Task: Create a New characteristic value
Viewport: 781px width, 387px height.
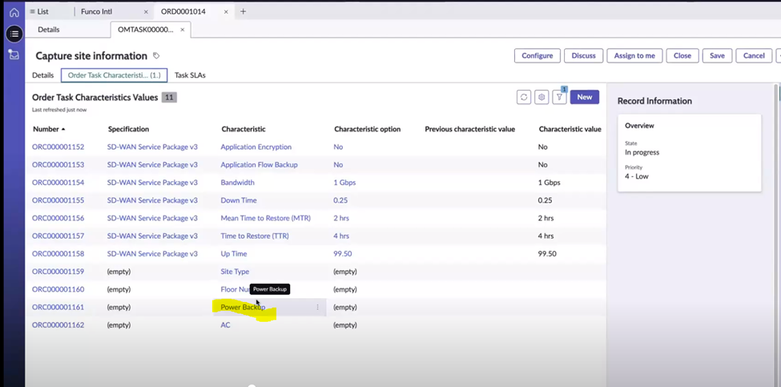Action: tap(585, 97)
